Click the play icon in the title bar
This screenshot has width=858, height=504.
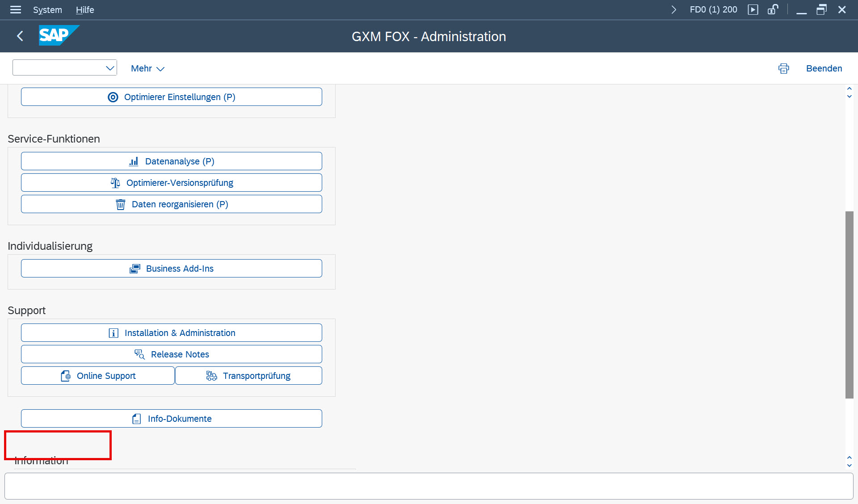(x=753, y=10)
